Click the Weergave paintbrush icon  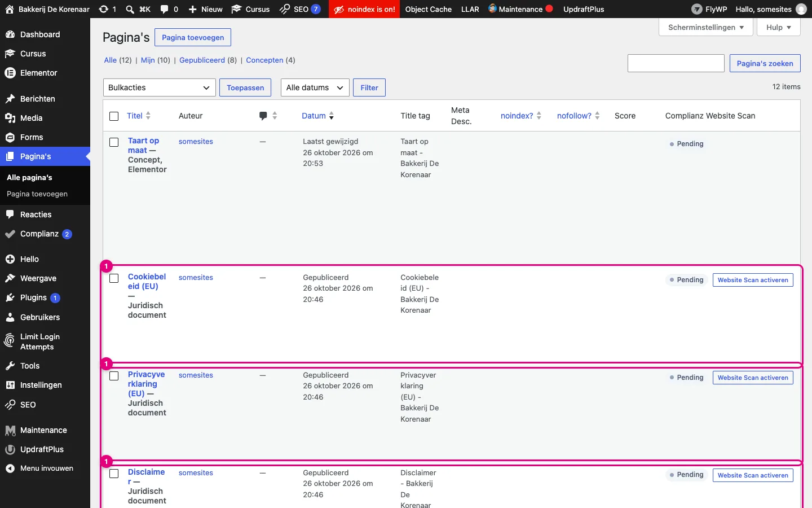(x=10, y=278)
